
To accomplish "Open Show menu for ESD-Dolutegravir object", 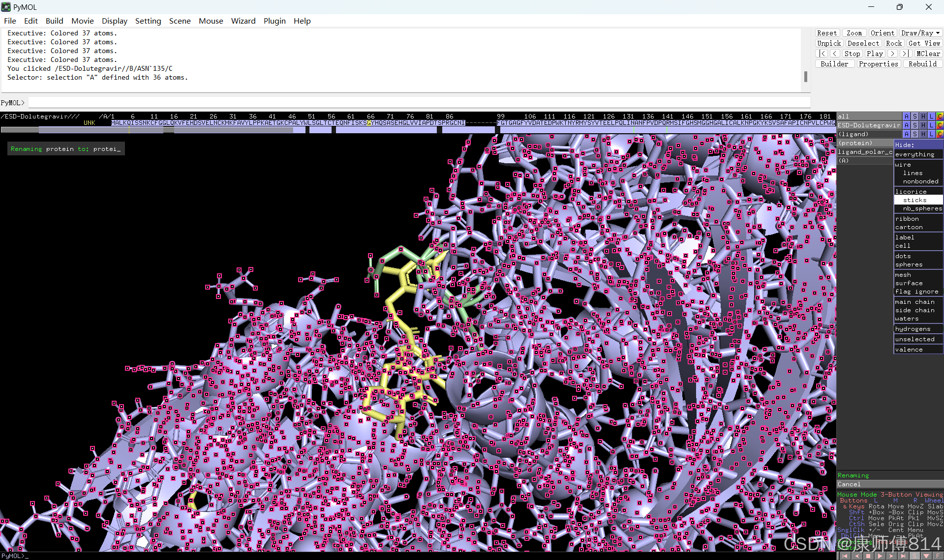I will coord(915,125).
